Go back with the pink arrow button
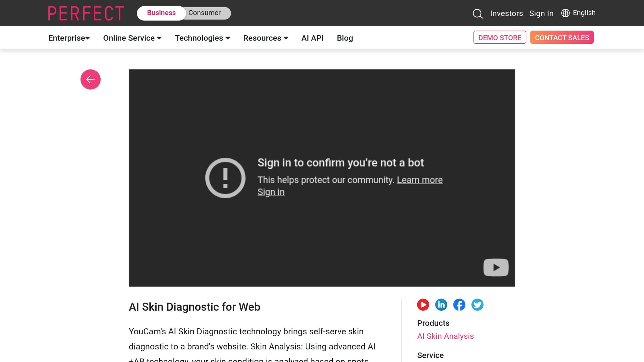The height and width of the screenshot is (362, 644). click(91, 80)
